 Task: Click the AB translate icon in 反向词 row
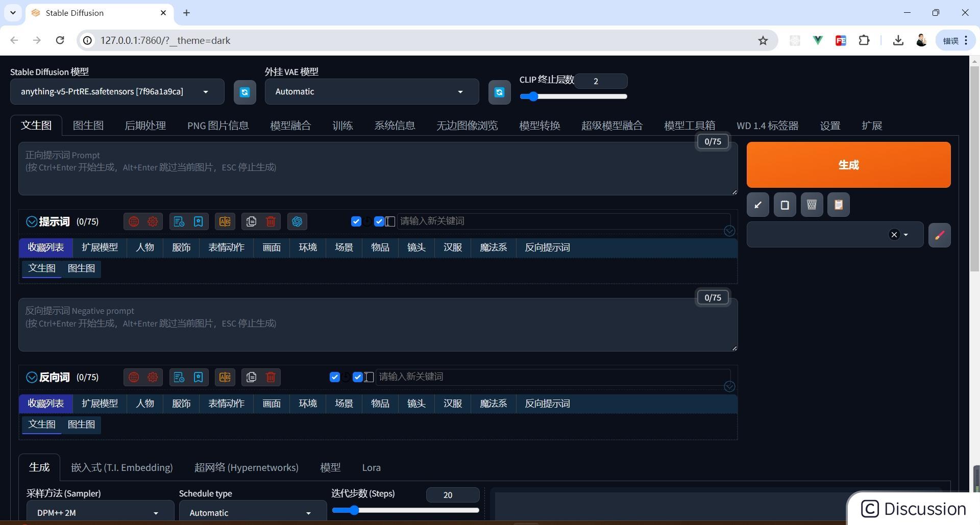pos(225,377)
